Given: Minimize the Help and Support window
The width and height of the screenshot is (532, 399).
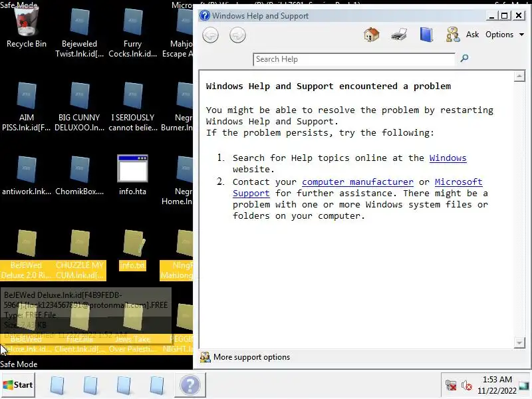Looking at the screenshot, I should tap(491, 15).
